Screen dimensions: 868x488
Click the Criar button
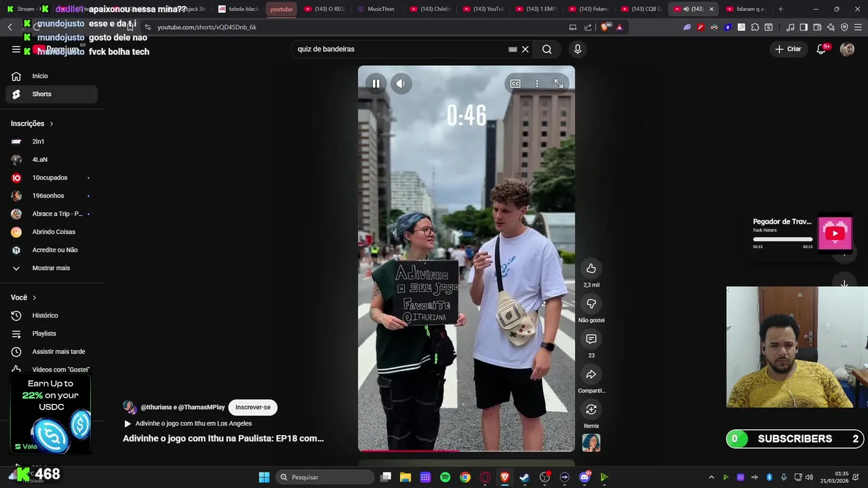point(788,49)
